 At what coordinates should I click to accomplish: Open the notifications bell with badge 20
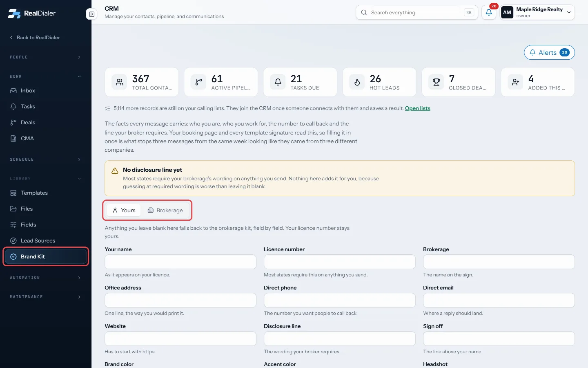[x=489, y=13]
